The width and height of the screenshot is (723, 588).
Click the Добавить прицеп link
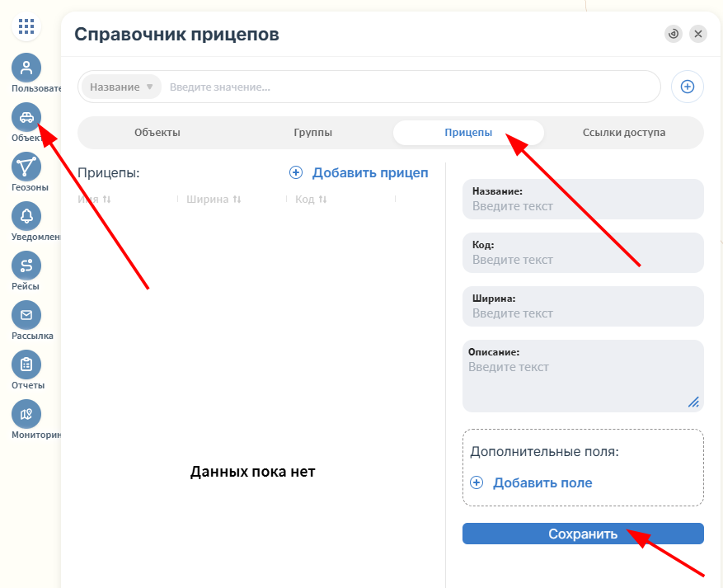pyautogui.click(x=370, y=172)
